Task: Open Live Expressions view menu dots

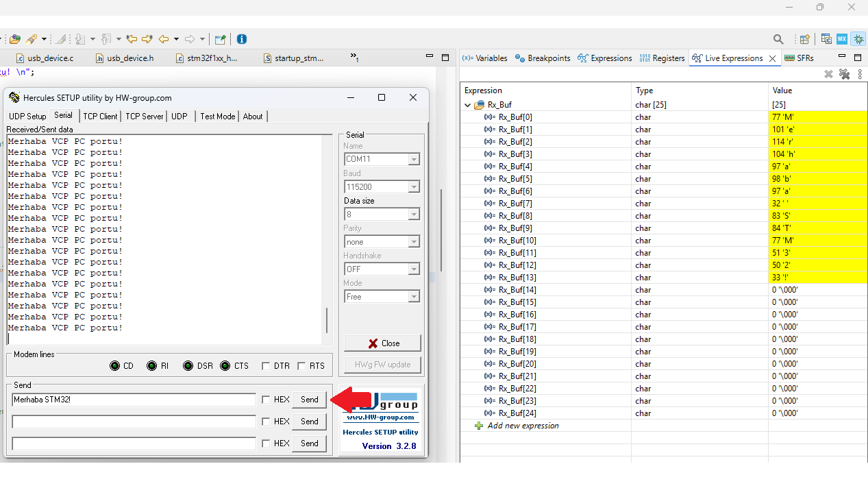Action: click(860, 74)
